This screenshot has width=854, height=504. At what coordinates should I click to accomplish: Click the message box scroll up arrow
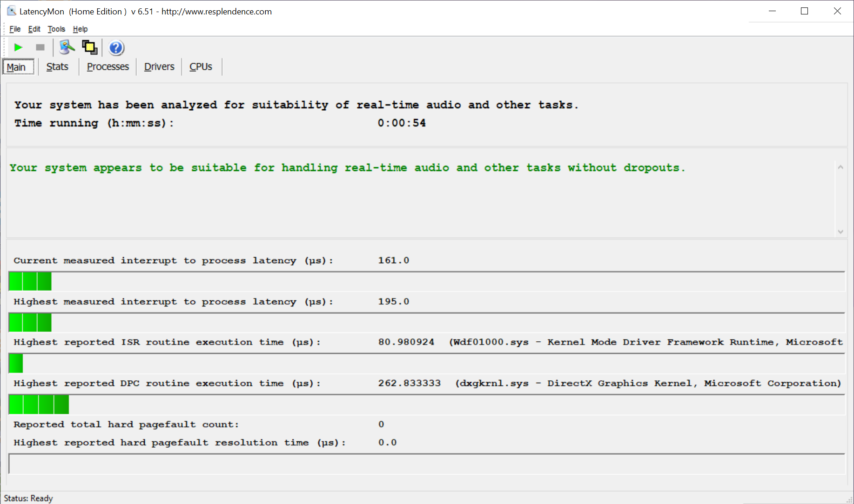841,167
